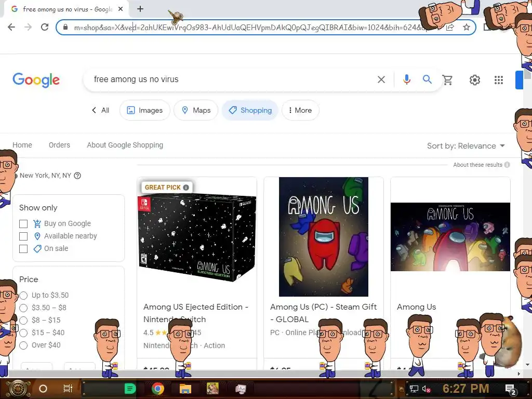532x399 pixels.
Task: Open File Explorer from the taskbar
Action: (185, 389)
